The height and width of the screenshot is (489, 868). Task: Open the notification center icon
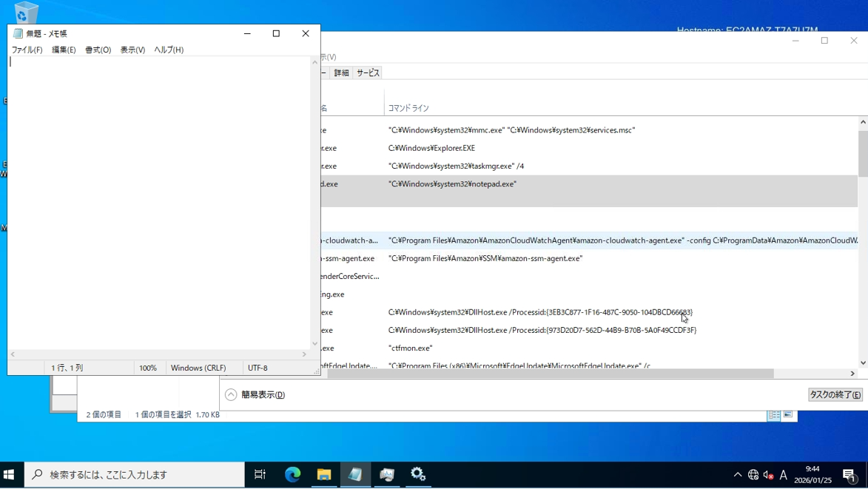tap(850, 475)
